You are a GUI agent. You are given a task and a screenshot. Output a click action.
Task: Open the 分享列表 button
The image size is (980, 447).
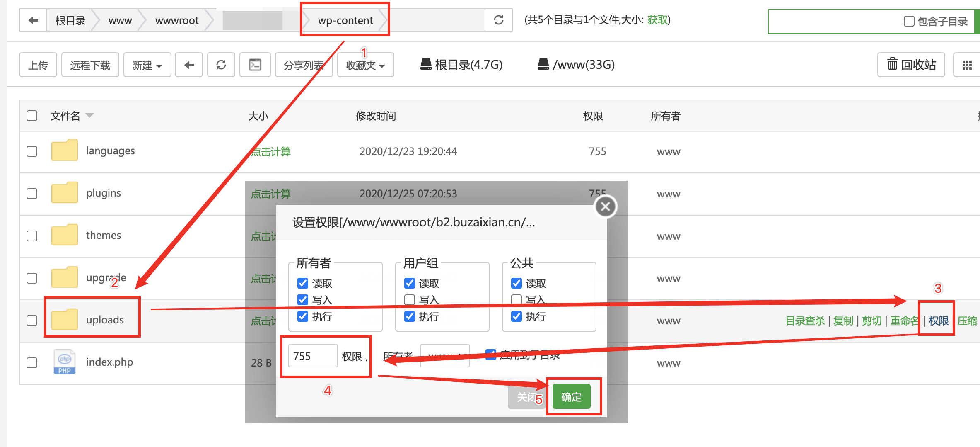click(304, 65)
